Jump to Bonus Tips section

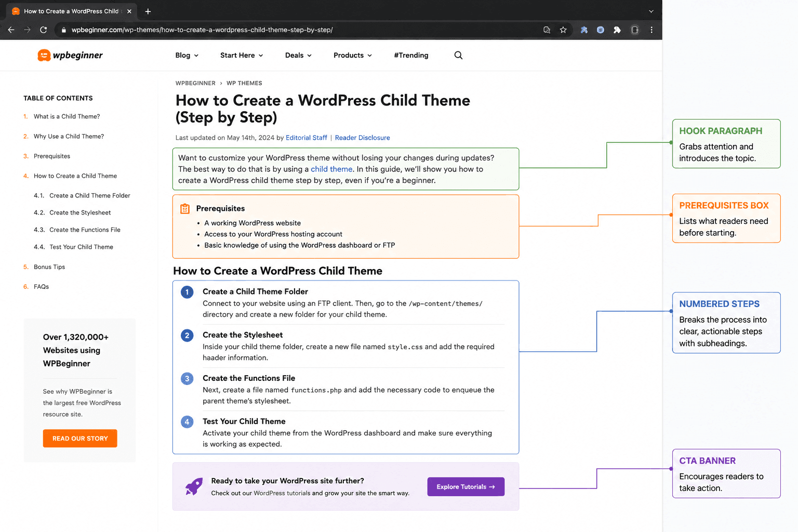click(49, 267)
